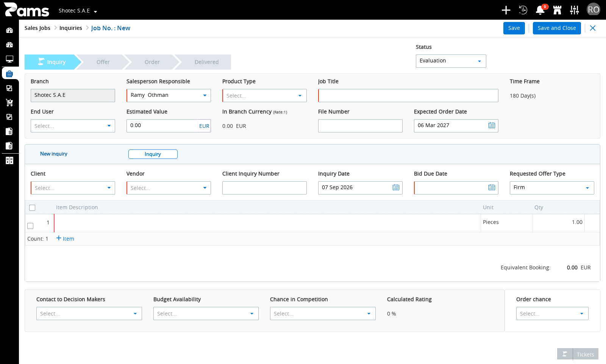Click the 180 Day(s) time frame text
The height and width of the screenshot is (364, 606).
(523, 96)
